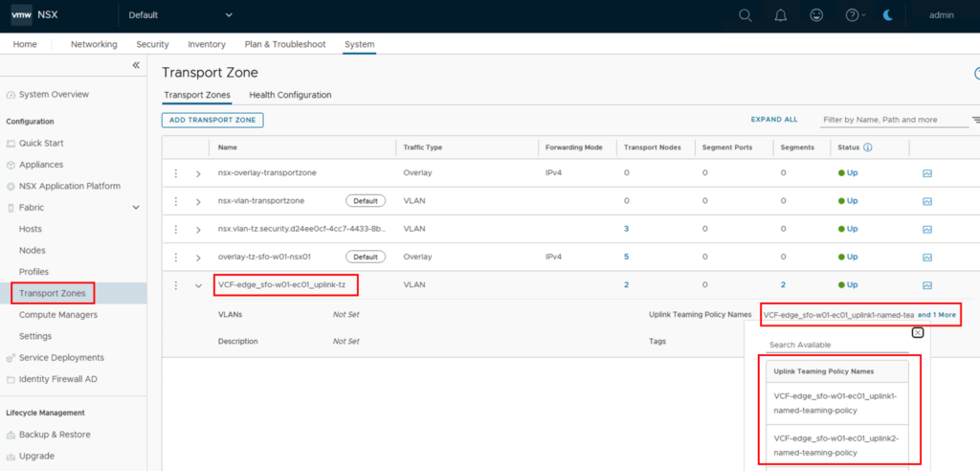Open row actions menu for nsx.vlan-tz.security row

176,229
